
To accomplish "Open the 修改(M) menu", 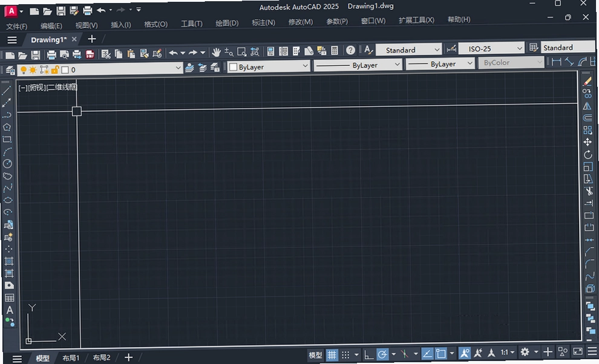I will coord(300,22).
